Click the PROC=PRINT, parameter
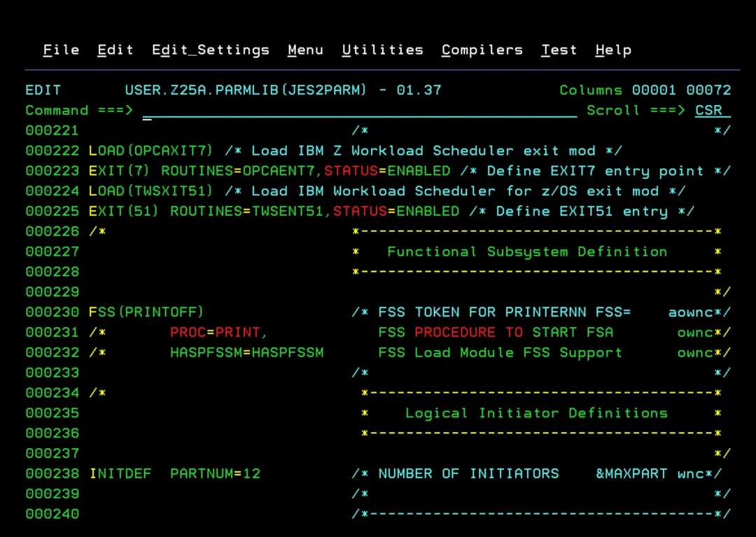756x537 pixels. tap(219, 333)
